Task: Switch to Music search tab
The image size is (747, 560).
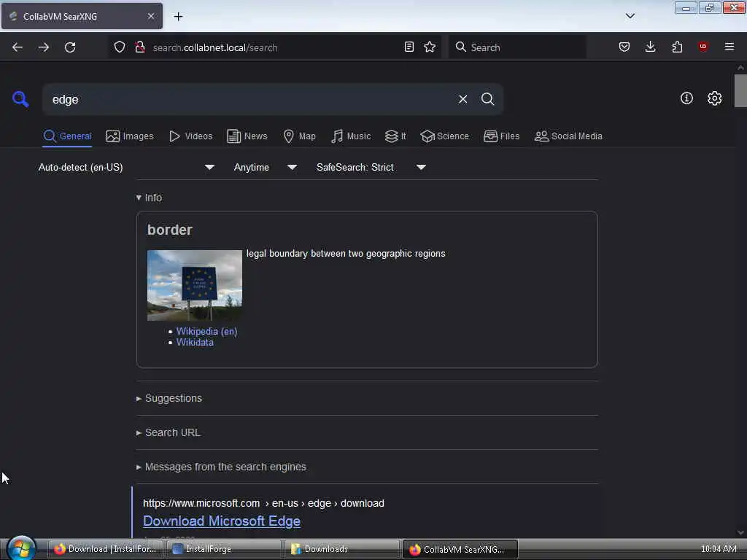Action: 351,136
